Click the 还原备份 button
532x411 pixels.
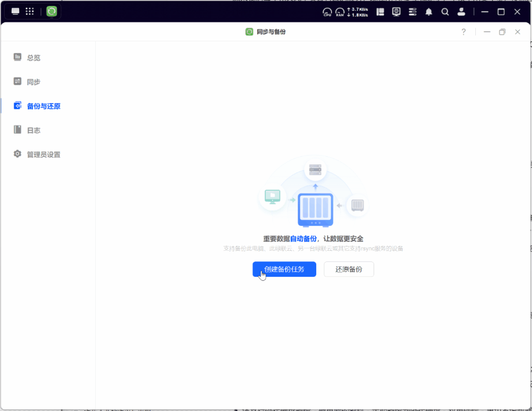349,269
